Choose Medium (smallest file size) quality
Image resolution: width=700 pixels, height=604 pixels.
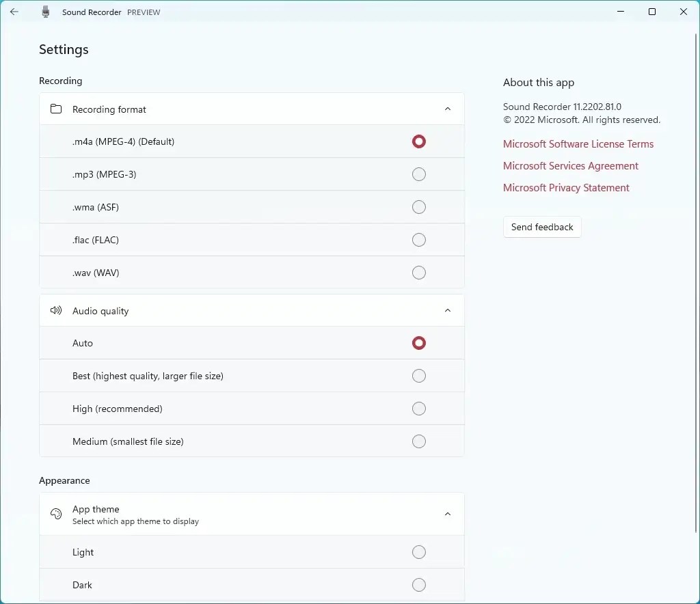click(419, 441)
